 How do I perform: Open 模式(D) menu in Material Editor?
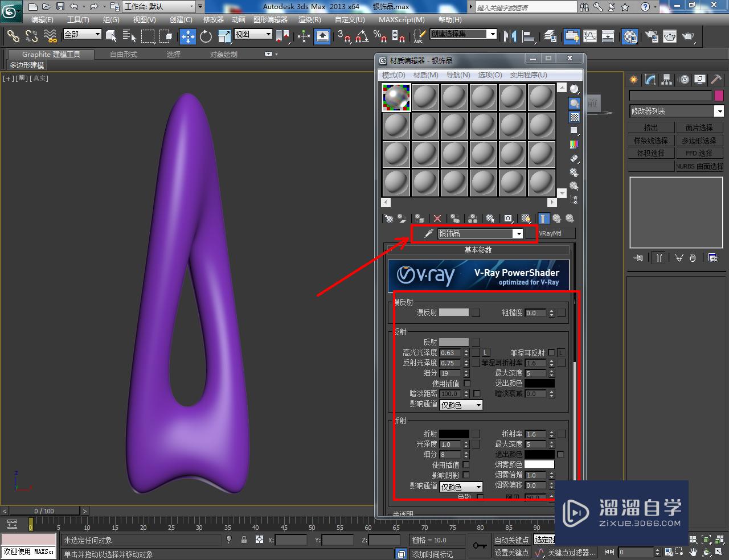(394, 75)
